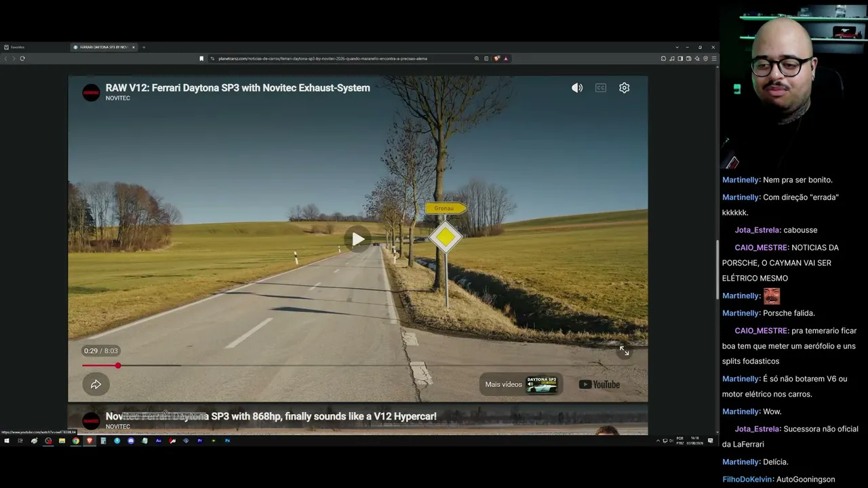Share the video using the arrow button
Image resolution: width=868 pixels, height=488 pixels.
click(x=96, y=384)
